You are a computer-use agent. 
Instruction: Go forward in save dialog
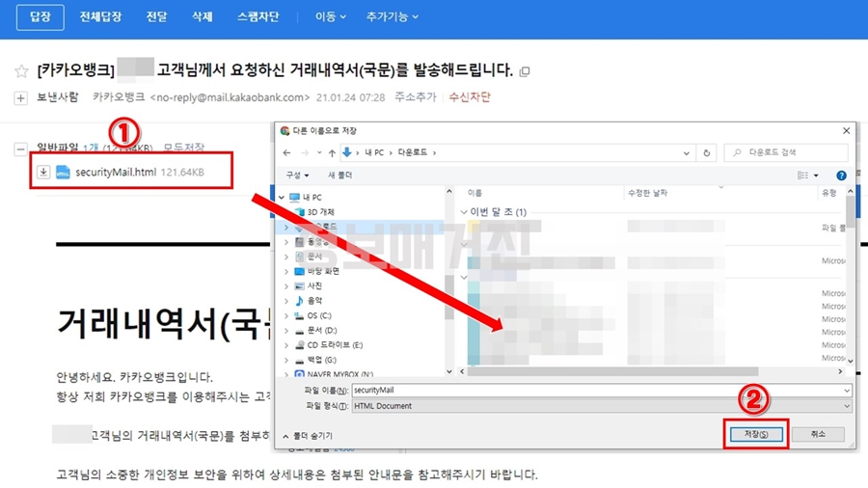[x=305, y=152]
